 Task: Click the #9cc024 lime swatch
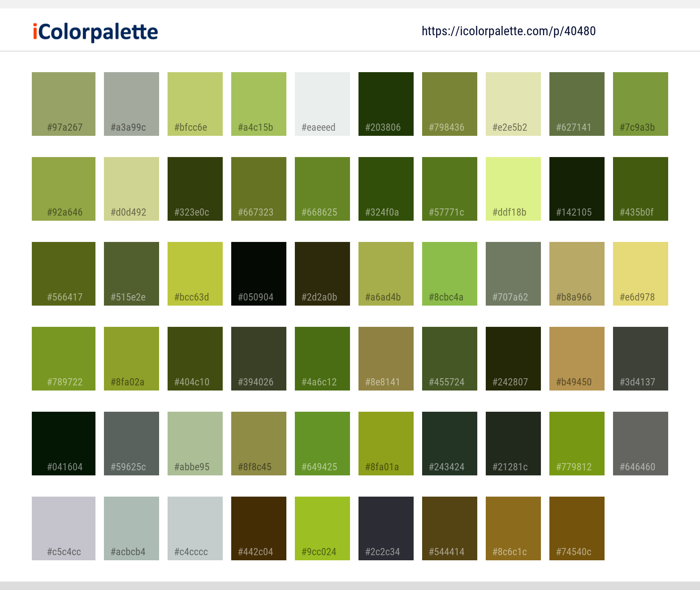322,528
